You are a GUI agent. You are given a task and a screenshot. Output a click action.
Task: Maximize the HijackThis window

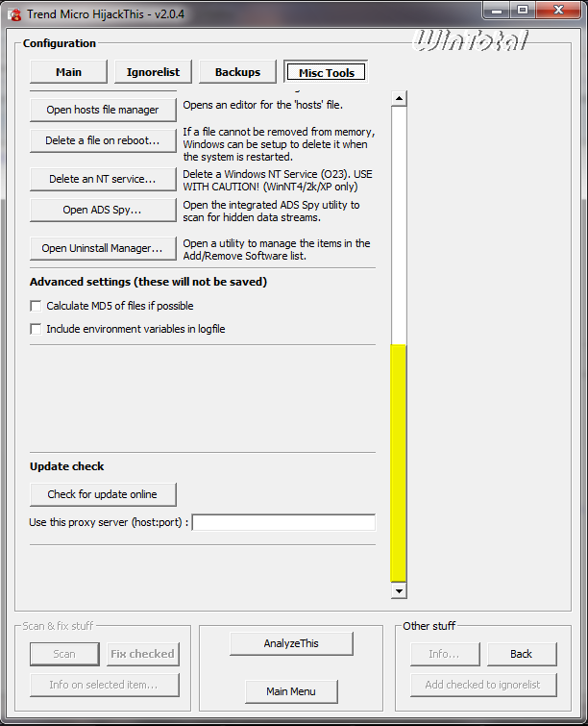(x=524, y=11)
